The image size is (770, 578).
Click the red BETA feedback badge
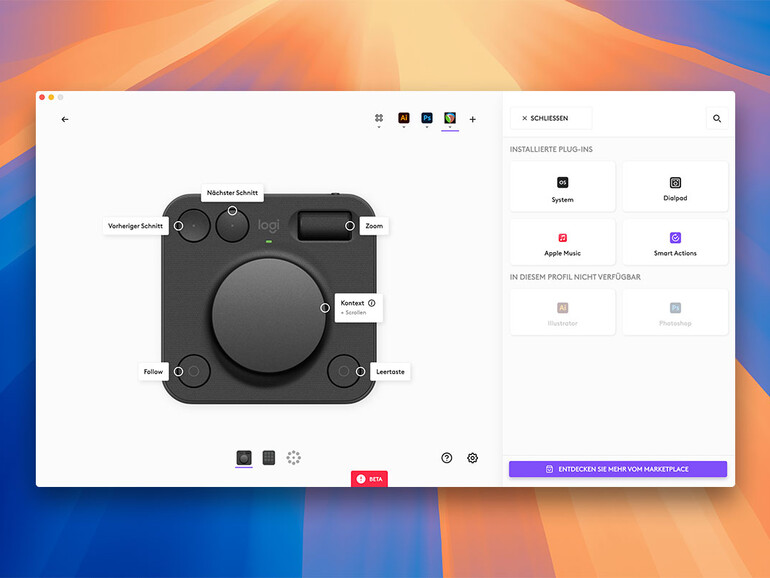click(369, 479)
